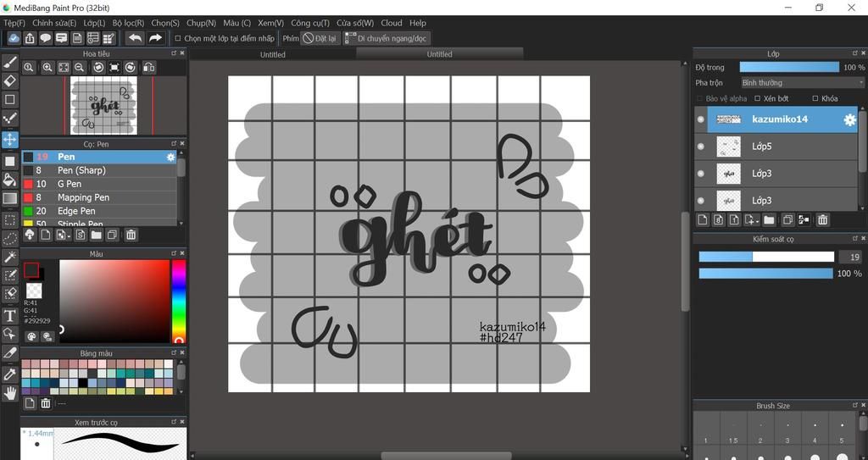Open the Cửa sổ(W) menu
This screenshot has height=460, width=868.
tap(355, 23)
